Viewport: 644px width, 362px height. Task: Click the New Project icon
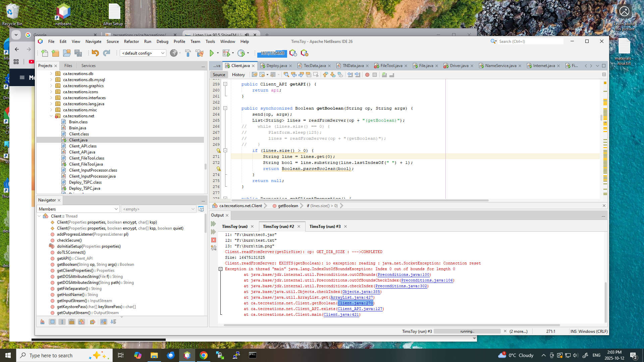coord(56,53)
